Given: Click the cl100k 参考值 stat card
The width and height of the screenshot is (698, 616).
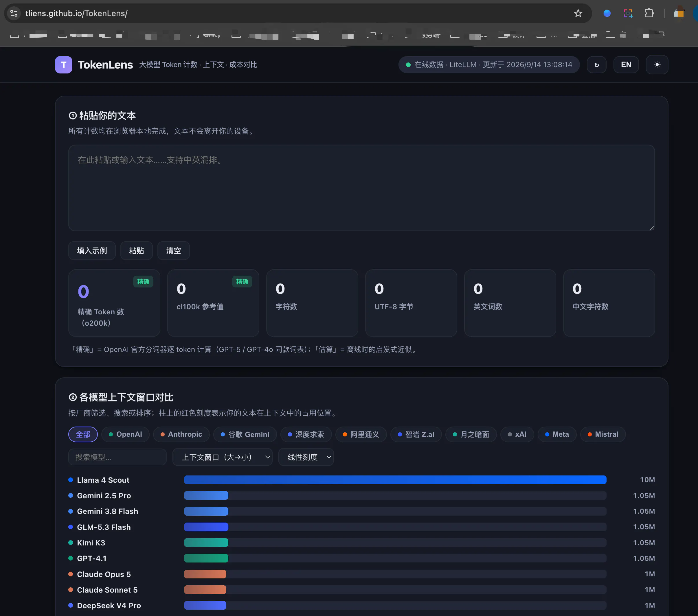Looking at the screenshot, I should coord(213,303).
